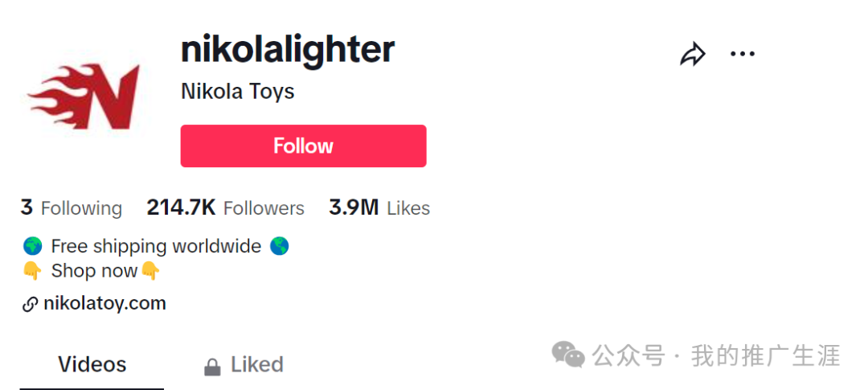The width and height of the screenshot is (868, 390).
Task: Click the Nikola flaming N profile avatar
Action: [x=84, y=96]
